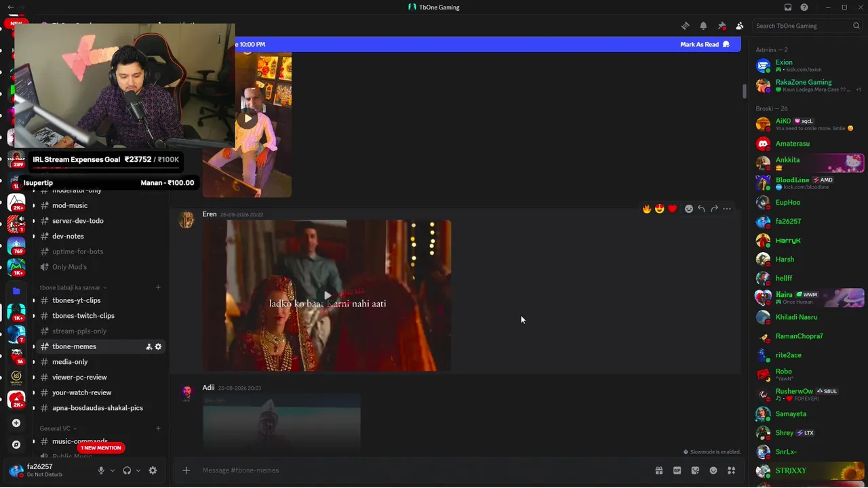This screenshot has width=868, height=488.
Task: Open the Threads icon in channel header
Action: [685, 26]
